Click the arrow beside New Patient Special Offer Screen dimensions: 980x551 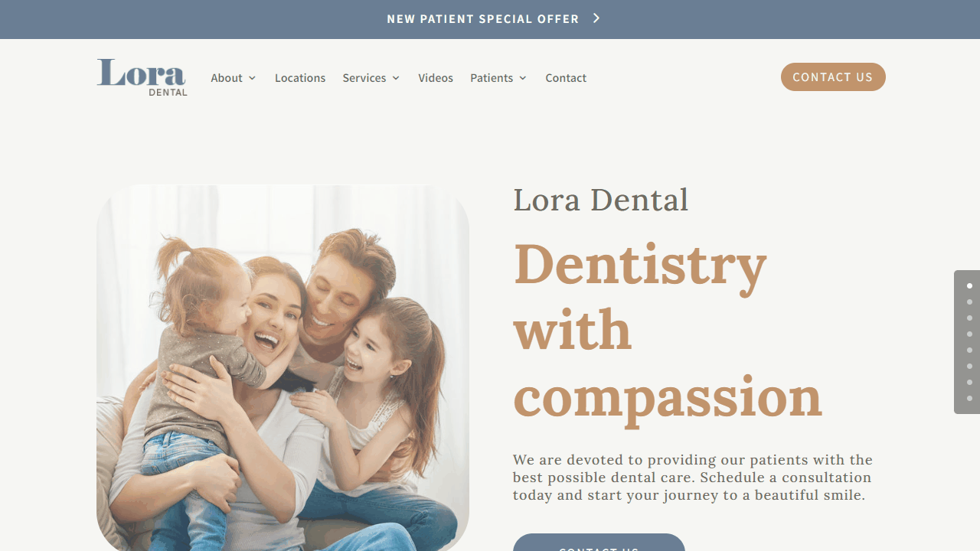point(596,18)
